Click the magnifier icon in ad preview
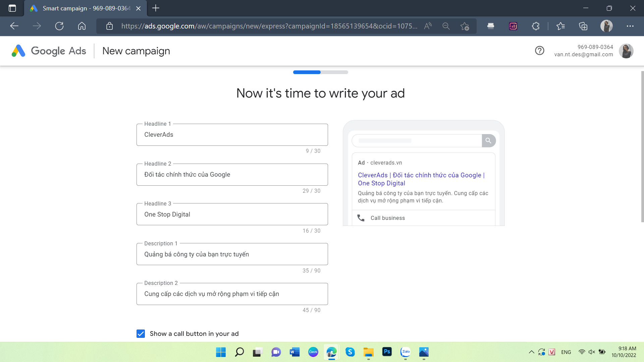644x362 pixels. pyautogui.click(x=488, y=141)
